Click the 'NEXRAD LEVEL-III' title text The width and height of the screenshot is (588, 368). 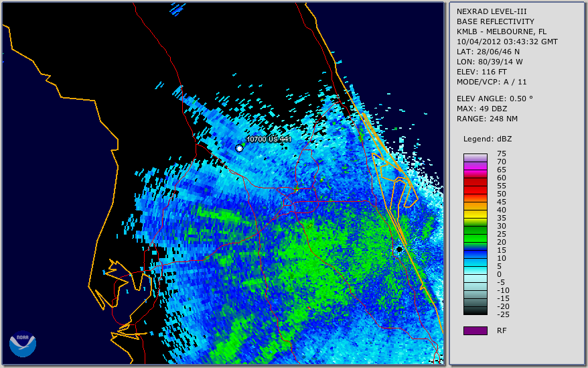[x=492, y=11]
